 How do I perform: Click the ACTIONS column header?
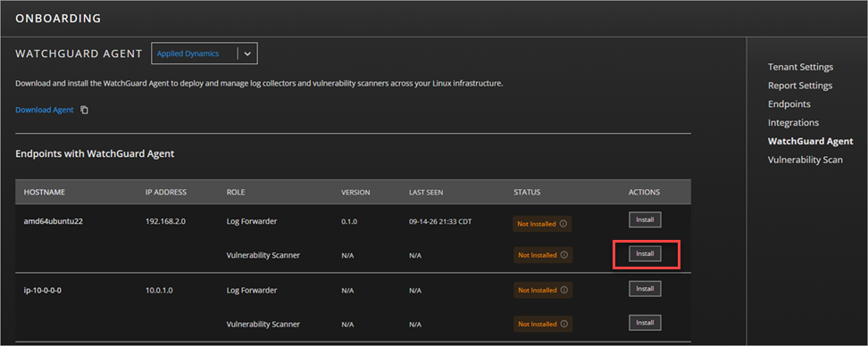pyautogui.click(x=645, y=193)
